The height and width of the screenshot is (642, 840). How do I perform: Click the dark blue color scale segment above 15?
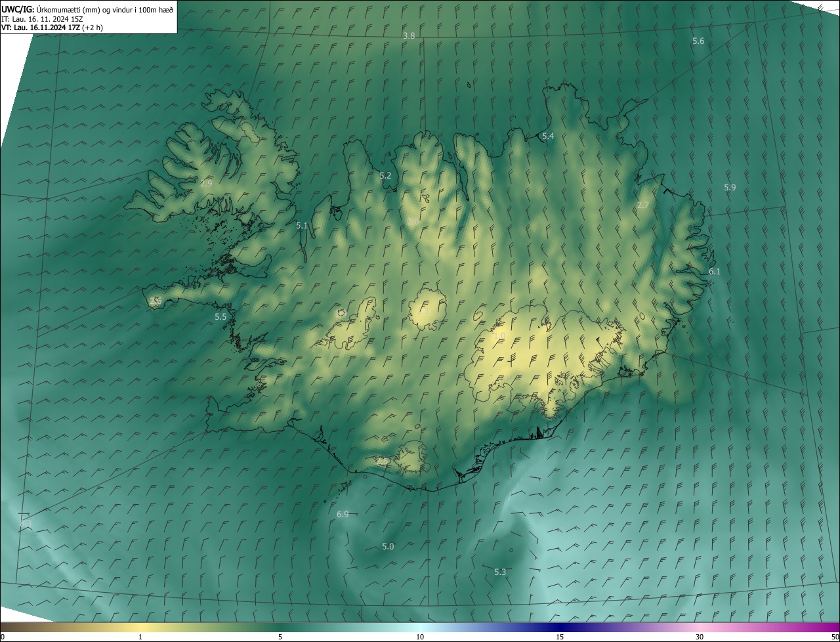[560, 628]
